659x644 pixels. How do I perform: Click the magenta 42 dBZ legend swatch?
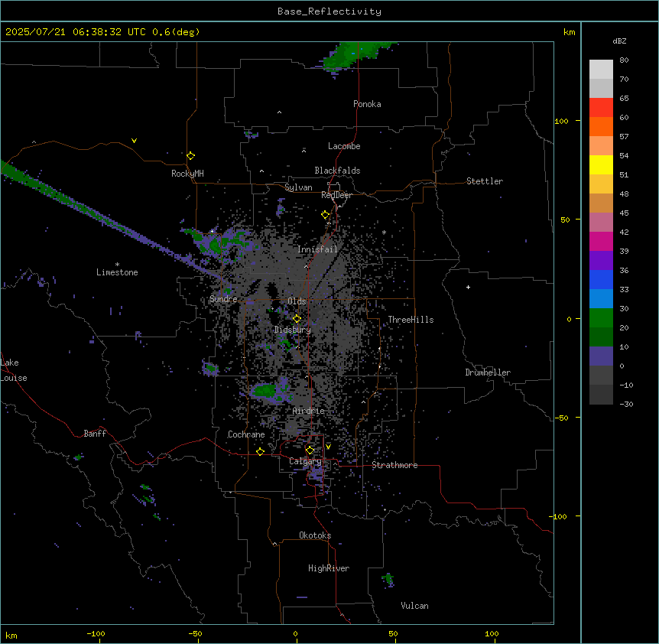[601, 241]
